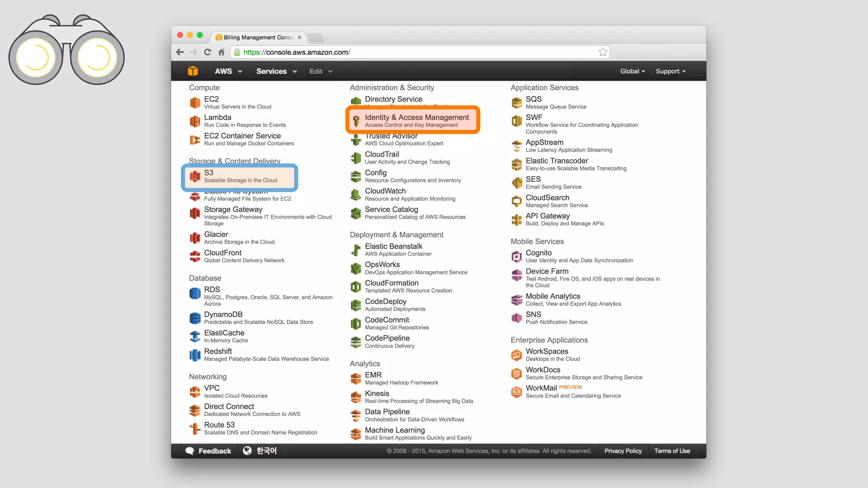Expand the Global region dropdown
The width and height of the screenshot is (868, 488).
[x=632, y=71]
